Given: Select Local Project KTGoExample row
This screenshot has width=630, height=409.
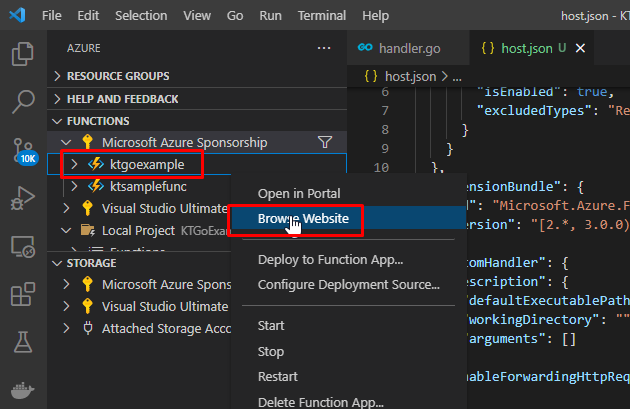Looking at the screenshot, I should 139,230.
